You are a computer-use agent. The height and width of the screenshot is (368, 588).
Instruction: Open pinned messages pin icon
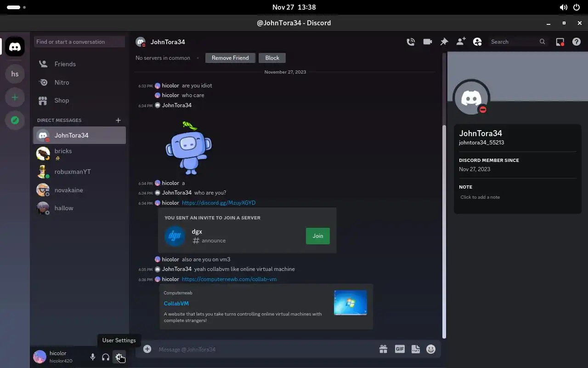click(x=444, y=42)
